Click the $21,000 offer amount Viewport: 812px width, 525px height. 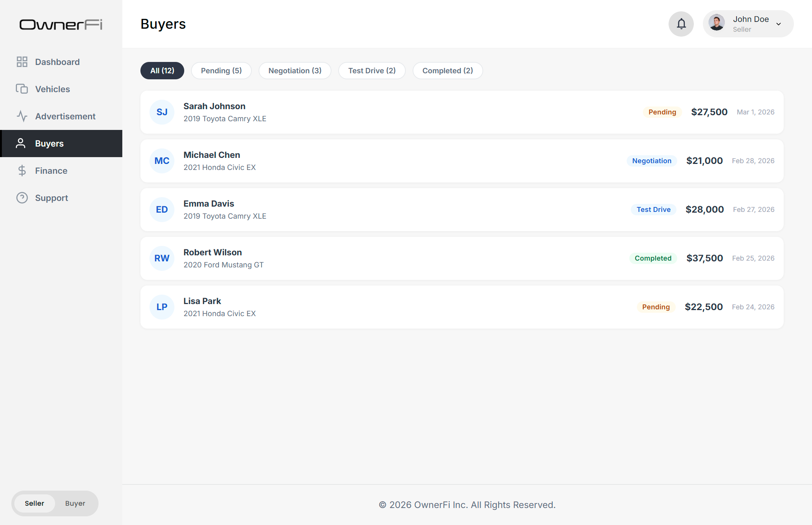(x=704, y=161)
